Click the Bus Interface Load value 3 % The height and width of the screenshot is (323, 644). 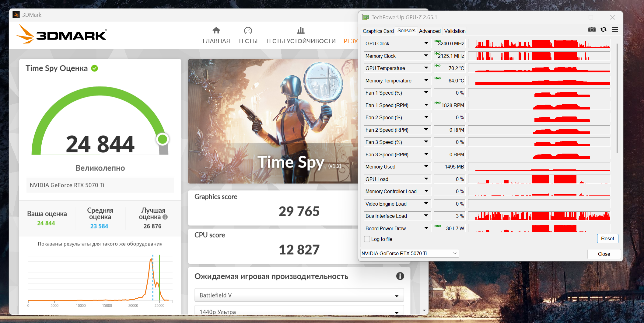pos(460,216)
